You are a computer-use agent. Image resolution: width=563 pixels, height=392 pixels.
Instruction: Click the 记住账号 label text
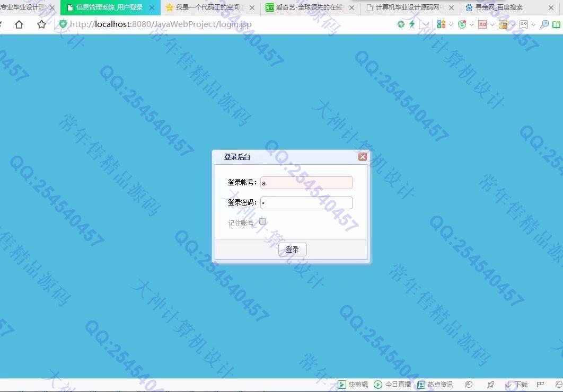(x=241, y=223)
